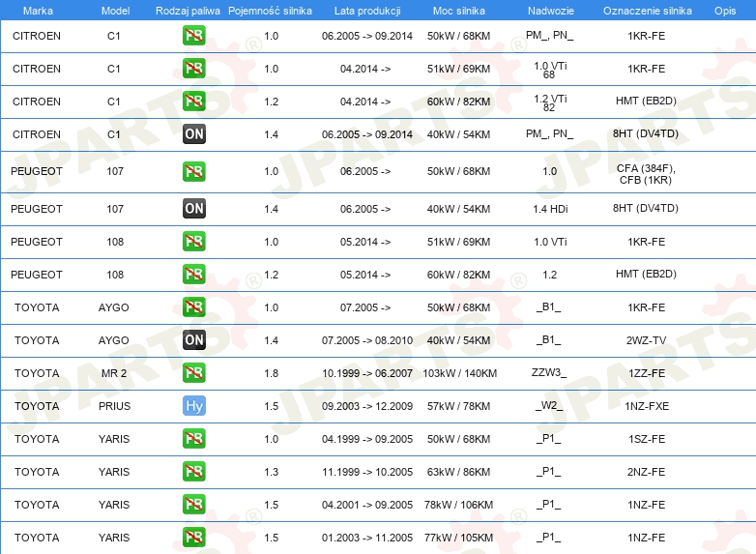The width and height of the screenshot is (756, 554).
Task: Click power value 63kW / 86KM
Action: pos(458,472)
